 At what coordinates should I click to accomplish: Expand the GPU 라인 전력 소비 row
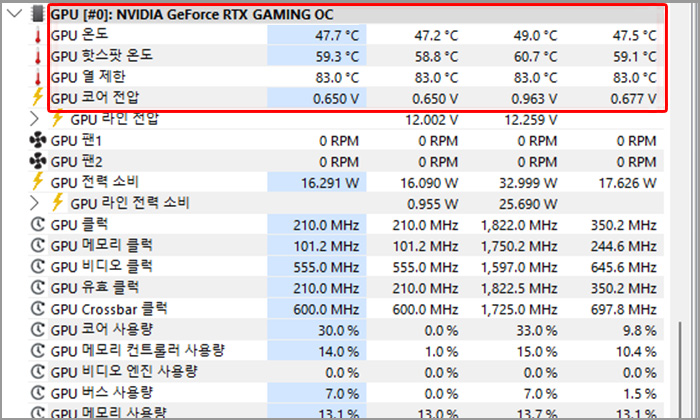[34, 203]
